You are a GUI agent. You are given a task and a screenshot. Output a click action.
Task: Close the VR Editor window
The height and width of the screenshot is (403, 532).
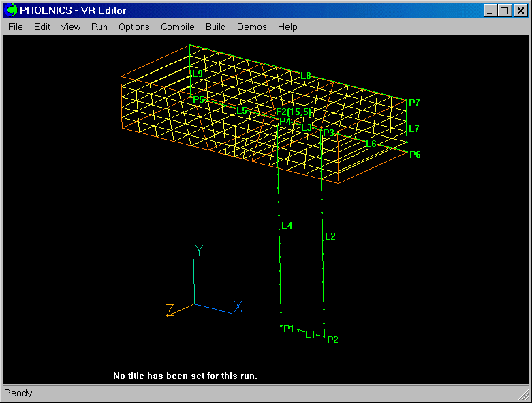520,10
